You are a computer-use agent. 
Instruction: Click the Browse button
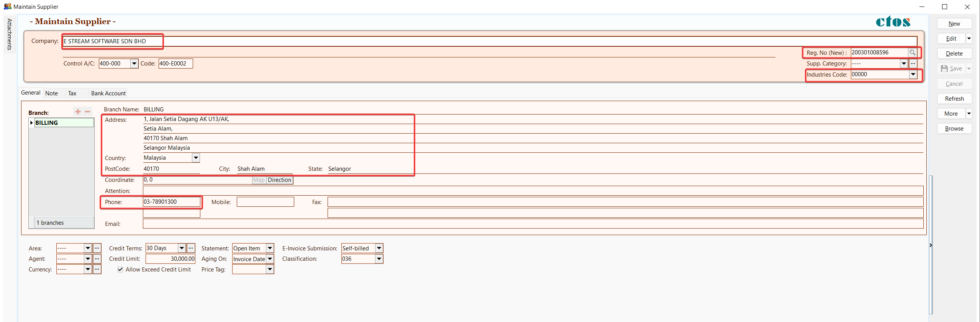click(x=954, y=129)
